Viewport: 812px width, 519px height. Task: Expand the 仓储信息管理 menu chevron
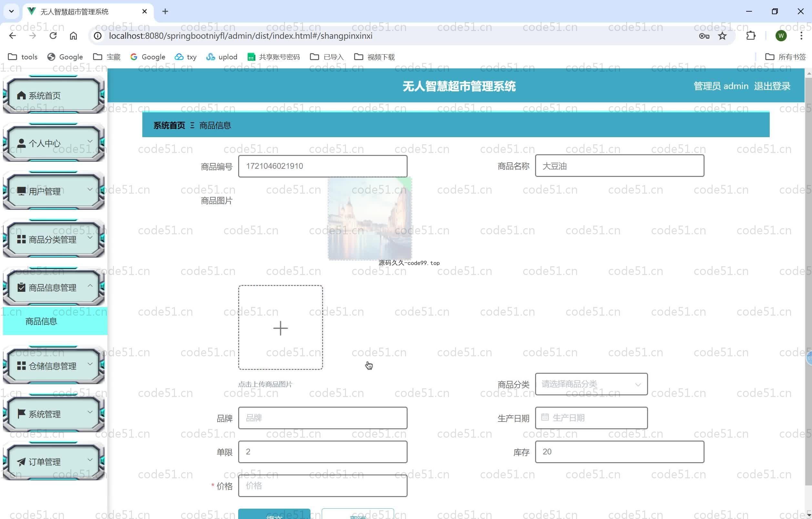(90, 364)
